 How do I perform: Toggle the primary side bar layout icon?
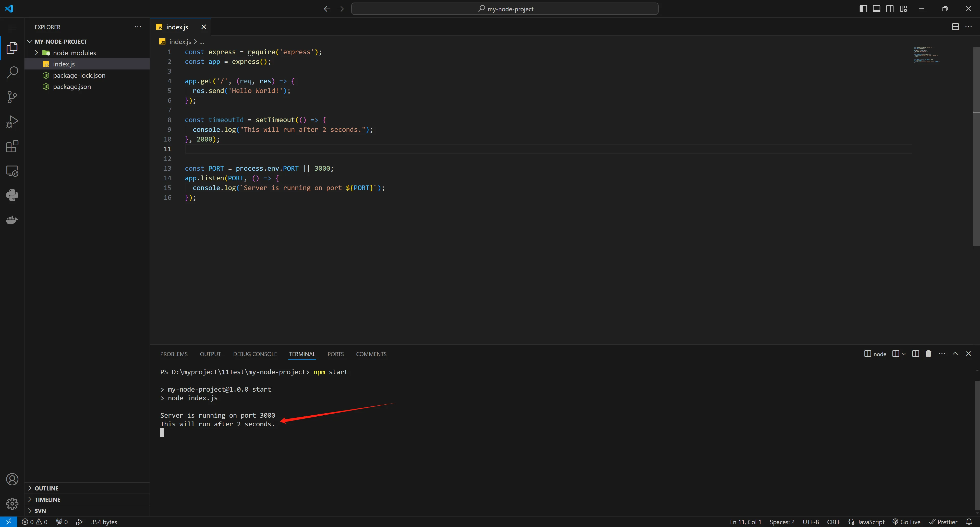(863, 9)
